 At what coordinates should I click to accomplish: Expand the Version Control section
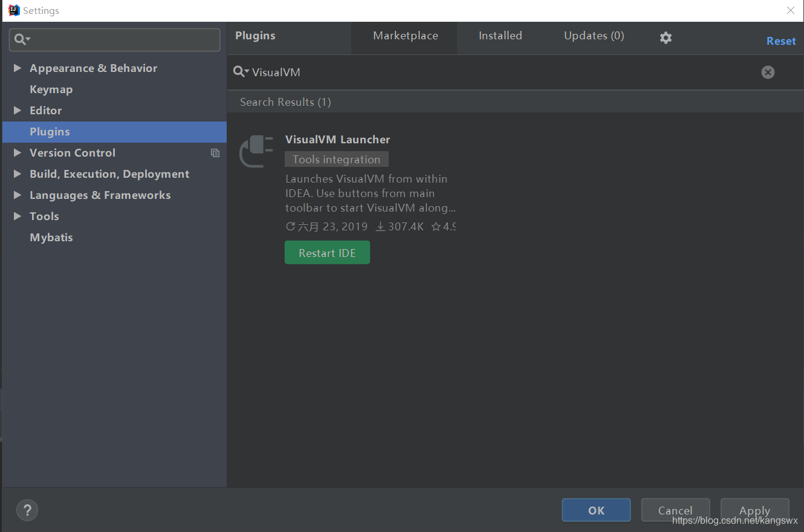(x=18, y=153)
